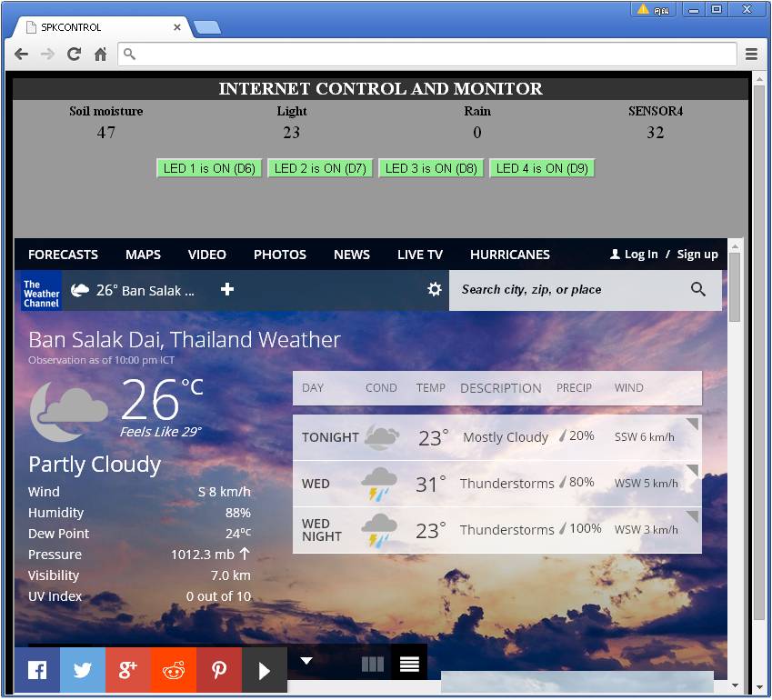Open the FORECASTS menu

point(63,255)
